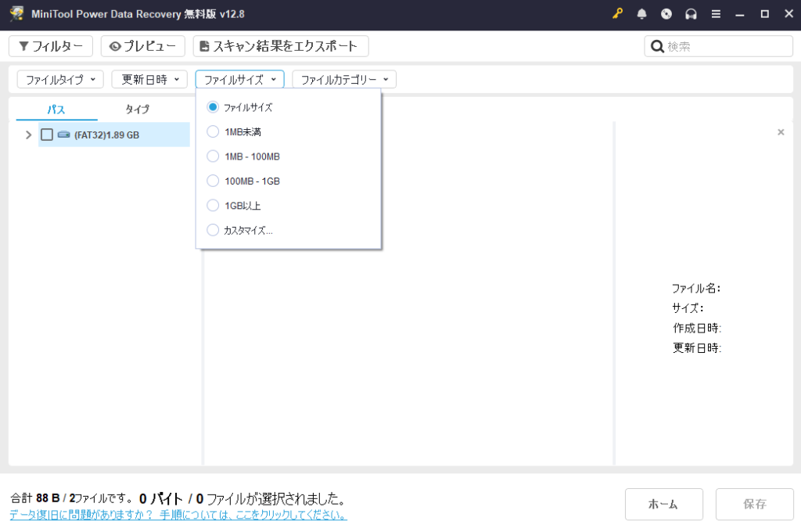Expand the FAT32 drive tree node
The image size is (801, 532).
tap(29, 135)
